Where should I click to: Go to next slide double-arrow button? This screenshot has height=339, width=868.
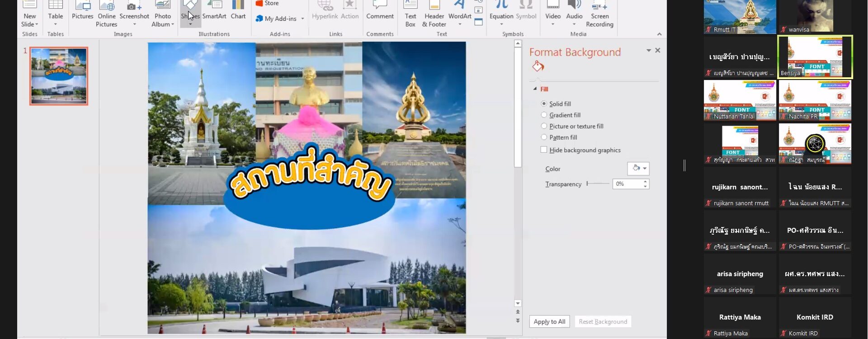pos(518,320)
